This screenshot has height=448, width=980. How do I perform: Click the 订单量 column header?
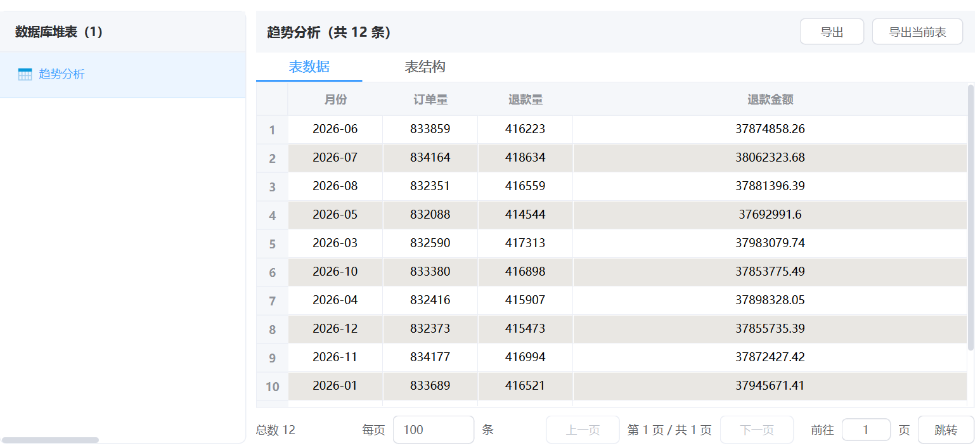tap(430, 99)
